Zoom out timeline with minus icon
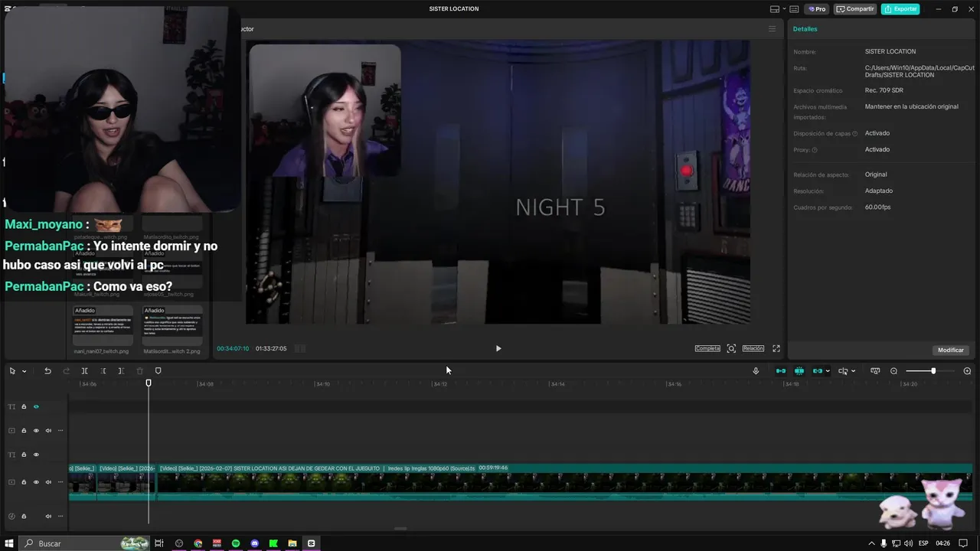Viewport: 980px width, 551px height. click(893, 371)
